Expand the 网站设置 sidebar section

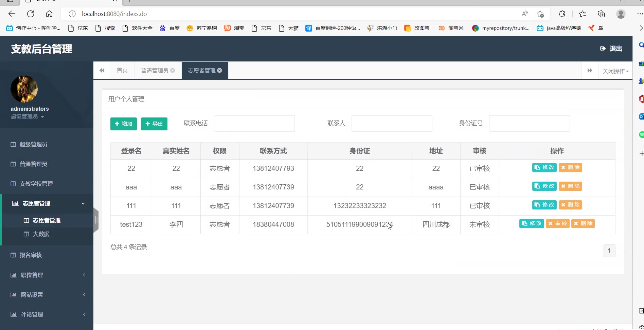coord(47,295)
